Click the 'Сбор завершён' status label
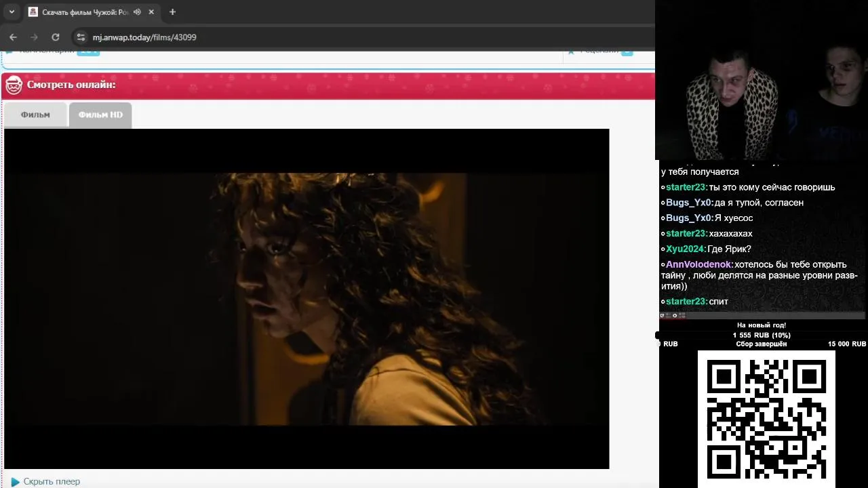This screenshot has width=868, height=488. (762, 344)
